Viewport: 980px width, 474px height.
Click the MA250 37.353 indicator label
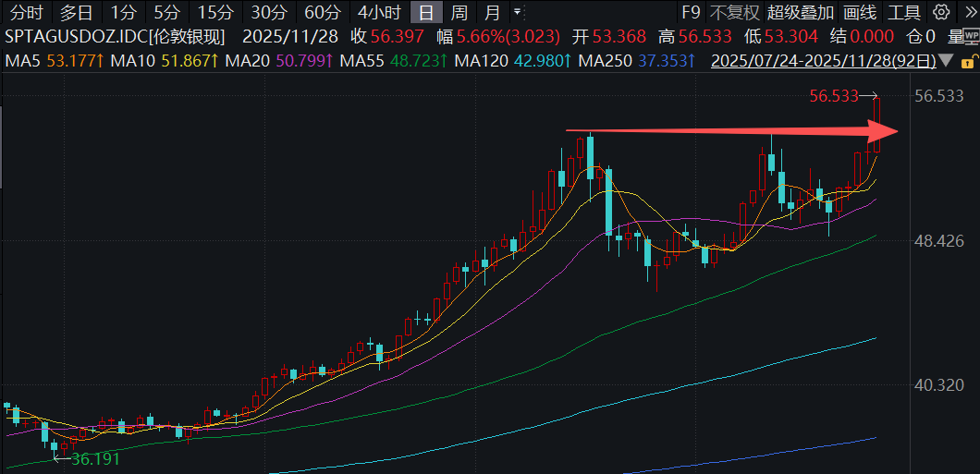point(638,61)
